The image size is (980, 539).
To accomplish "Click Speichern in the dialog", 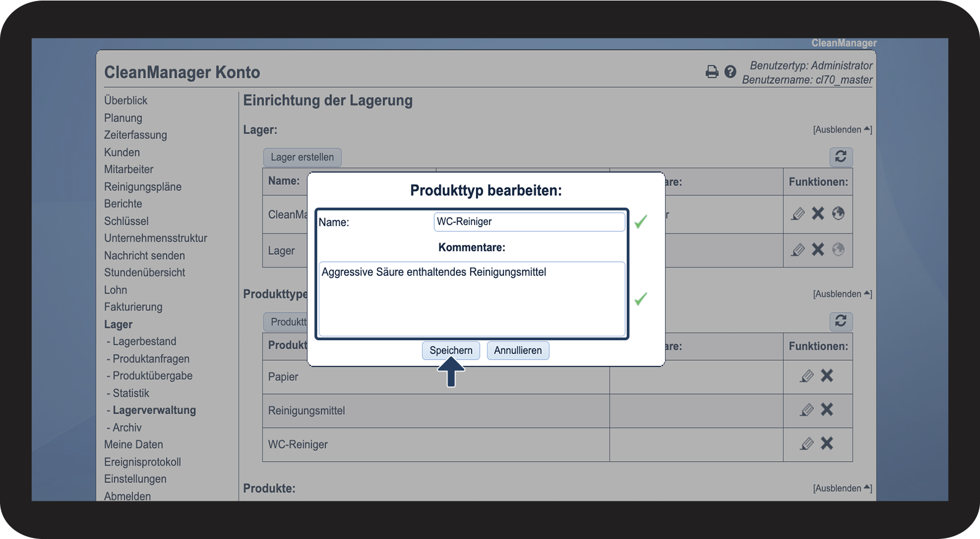I will [451, 350].
